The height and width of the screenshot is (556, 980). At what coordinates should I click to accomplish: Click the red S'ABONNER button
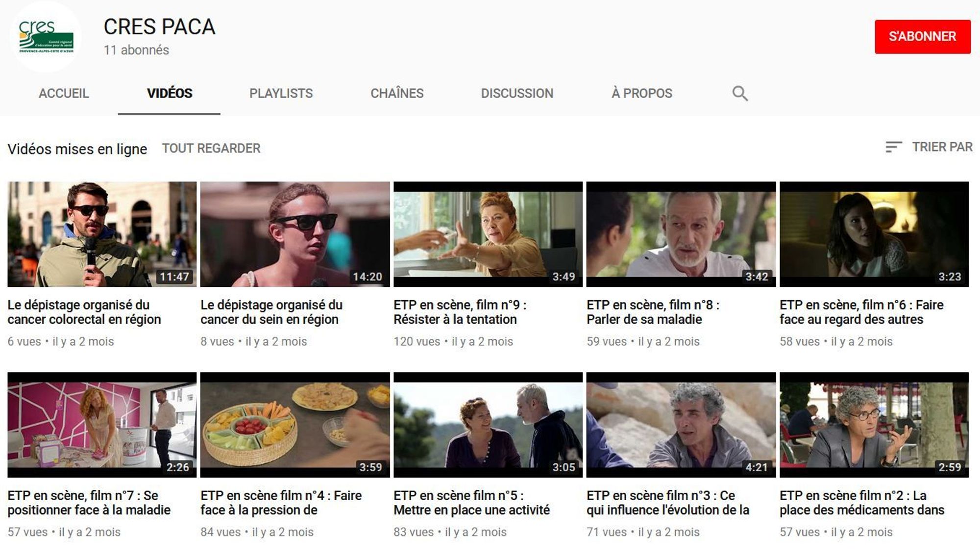pos(923,35)
